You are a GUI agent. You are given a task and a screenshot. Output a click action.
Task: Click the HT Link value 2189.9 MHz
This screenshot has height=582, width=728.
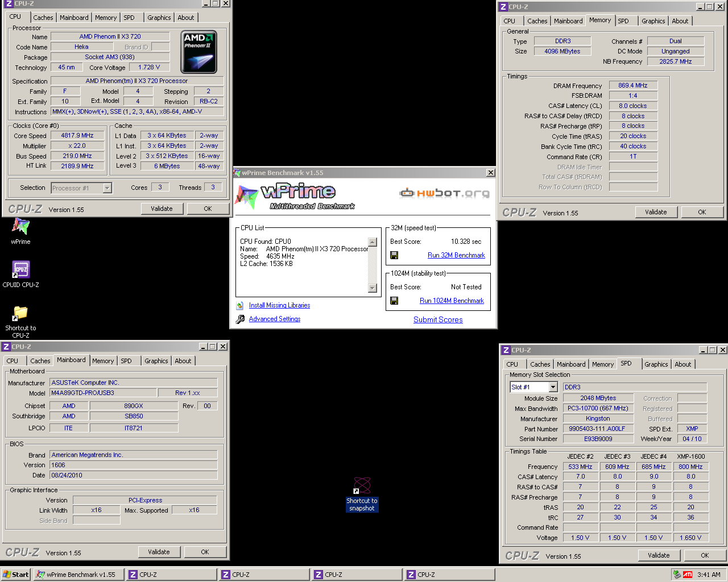pyautogui.click(x=77, y=166)
